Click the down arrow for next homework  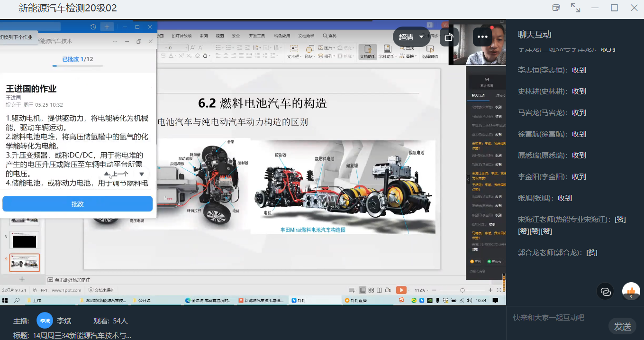141,174
